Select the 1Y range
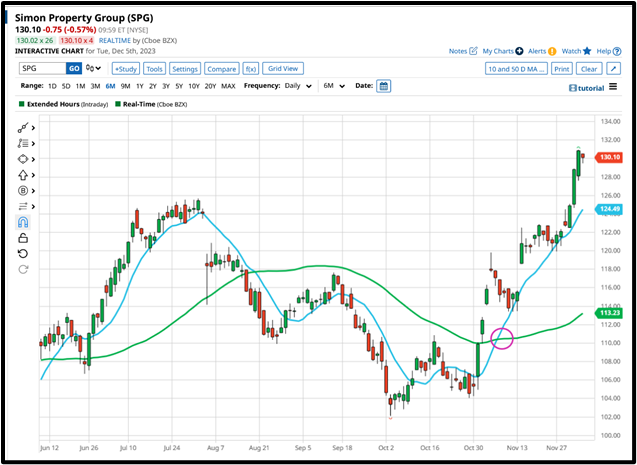Screen dimensions: 637x465 tap(140, 86)
